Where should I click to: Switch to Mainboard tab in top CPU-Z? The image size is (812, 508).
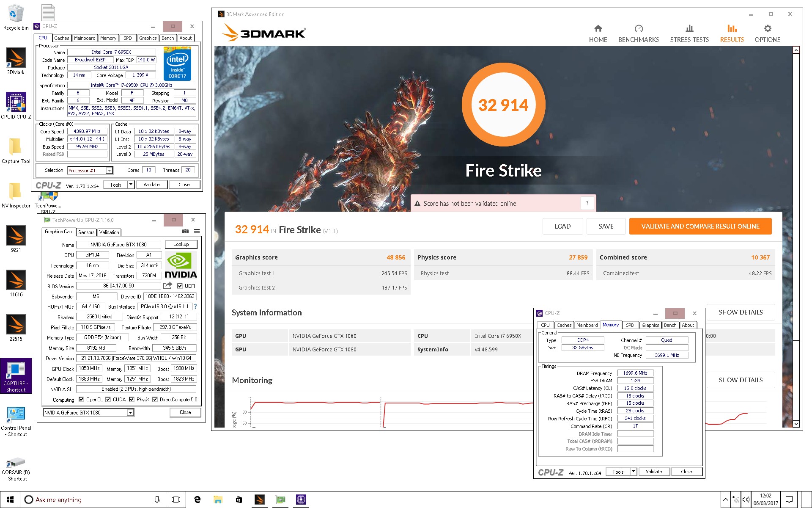[x=85, y=38]
